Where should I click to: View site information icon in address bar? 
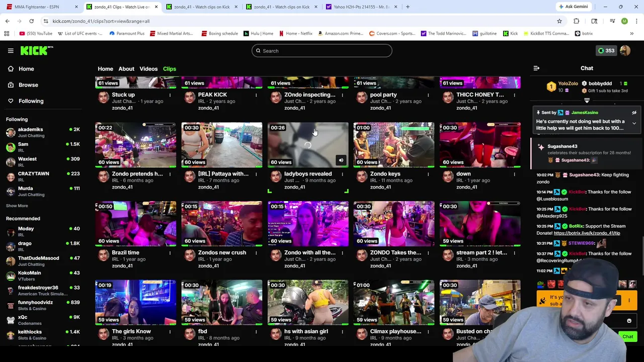[46, 21]
